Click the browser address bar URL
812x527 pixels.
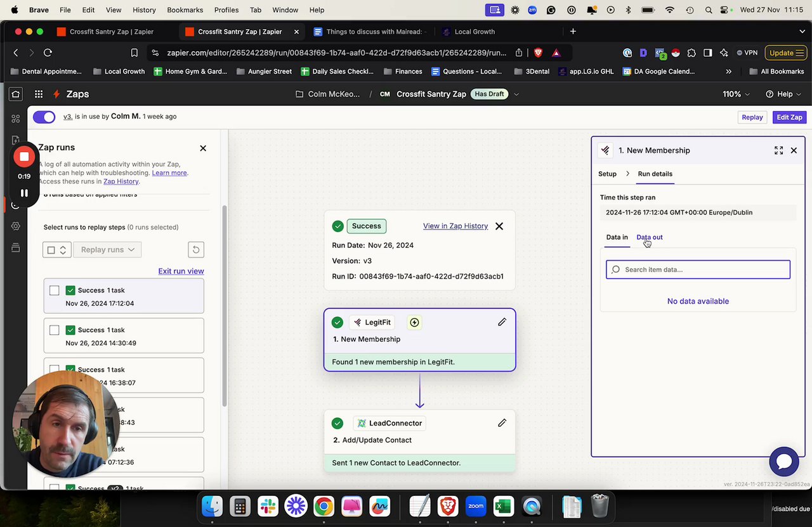(336, 53)
